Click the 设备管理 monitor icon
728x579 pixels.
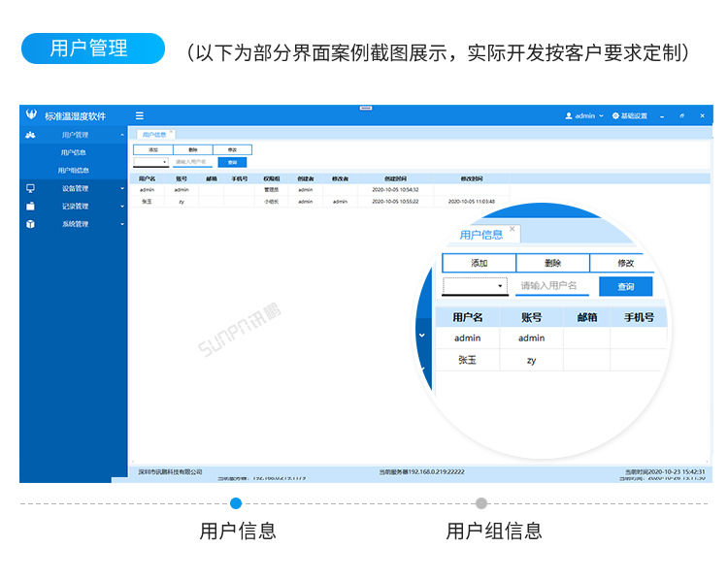click(30, 188)
